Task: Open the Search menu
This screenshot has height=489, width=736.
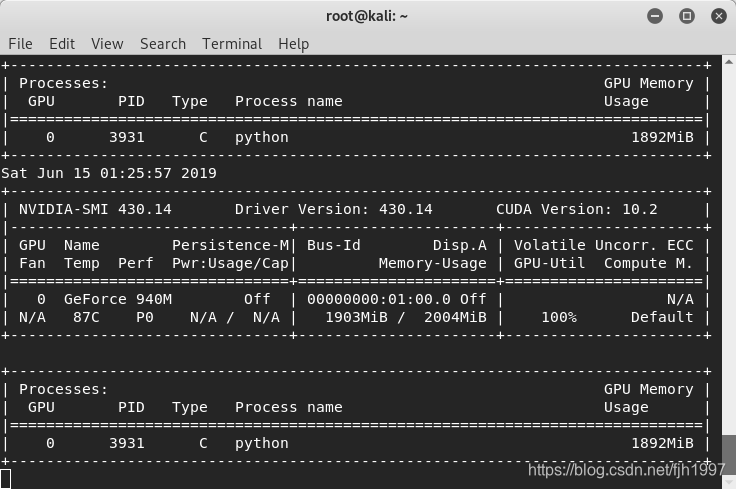Action: tap(163, 44)
